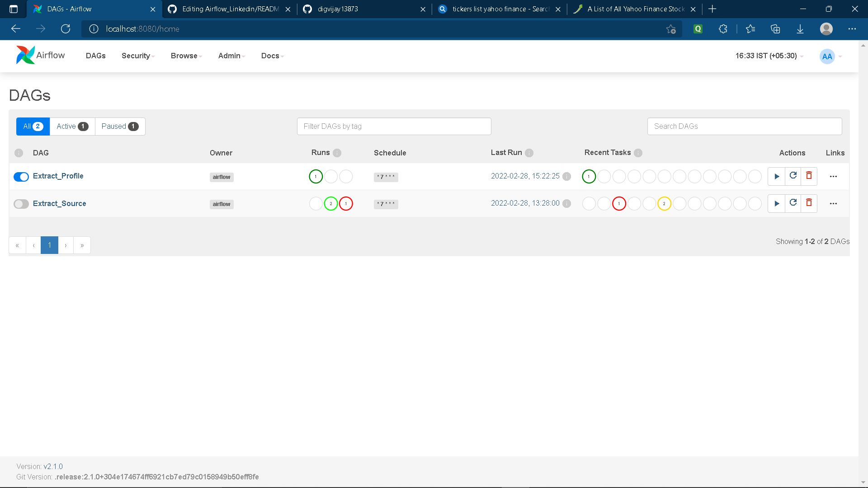Screen dimensions: 868x488
Task: Click inside the Search DAGs field
Action: [744, 126]
